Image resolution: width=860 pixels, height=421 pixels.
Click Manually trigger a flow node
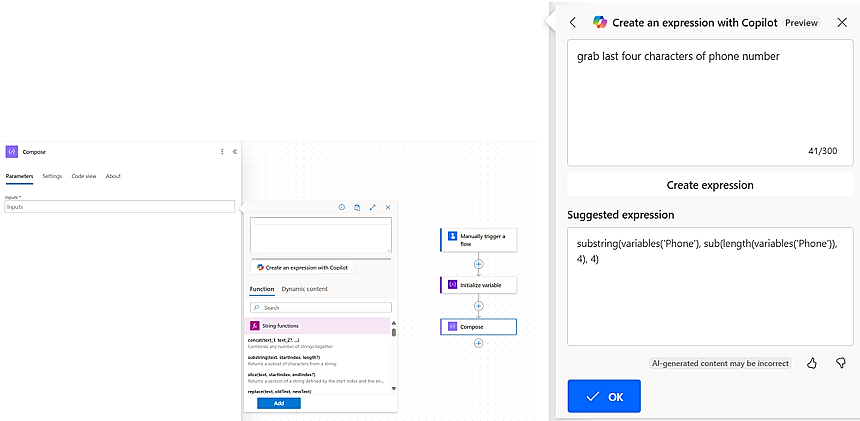478,240
